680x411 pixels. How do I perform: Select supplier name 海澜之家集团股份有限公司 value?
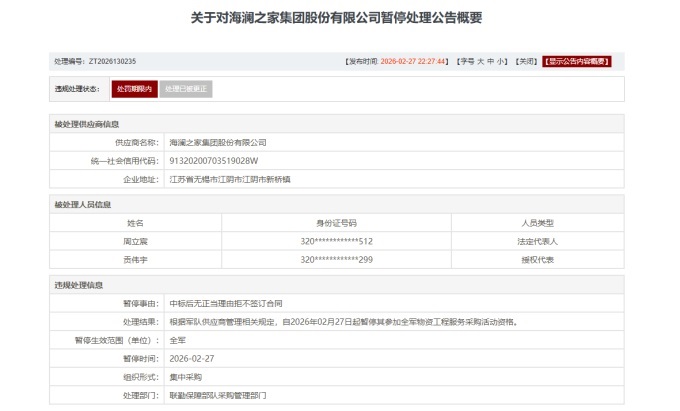pos(218,143)
